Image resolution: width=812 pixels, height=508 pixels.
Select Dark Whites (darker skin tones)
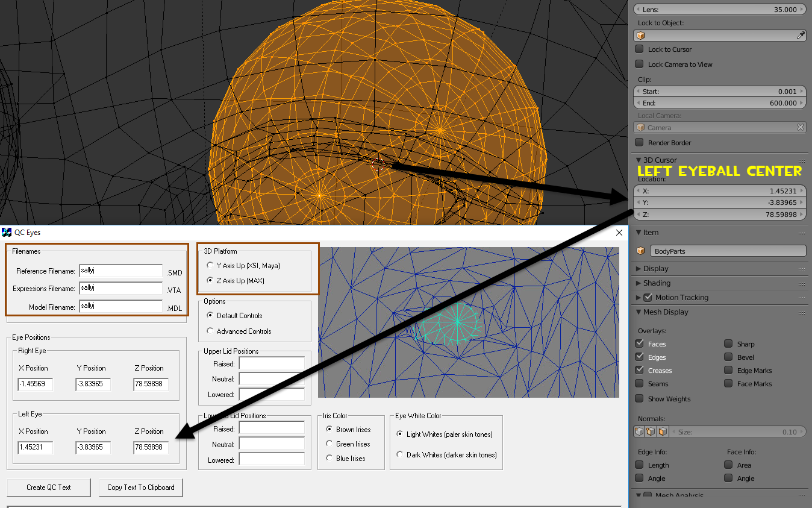tap(400, 454)
